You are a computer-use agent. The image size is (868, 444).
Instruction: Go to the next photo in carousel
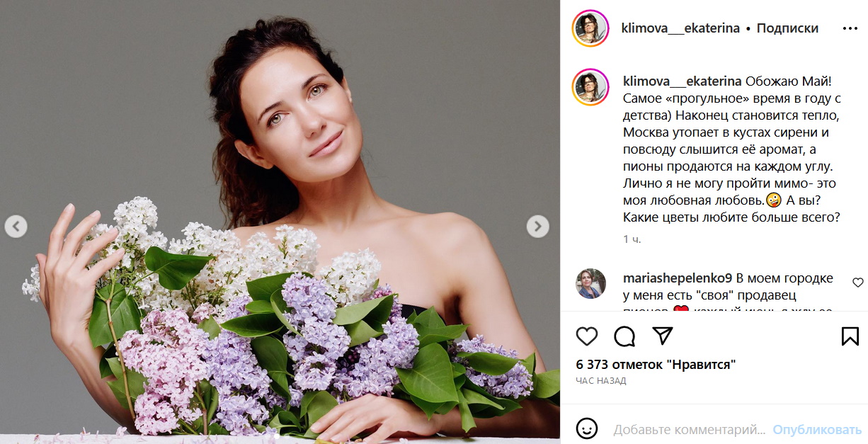click(537, 227)
